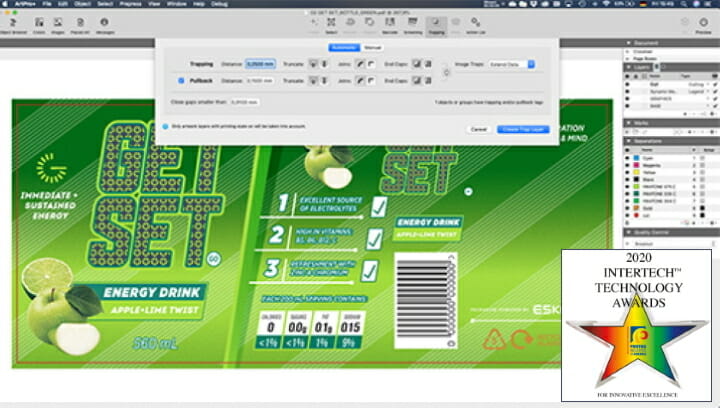Choose first Truncate option in Pullback row
This screenshot has width=720, height=408.
[x=313, y=81]
